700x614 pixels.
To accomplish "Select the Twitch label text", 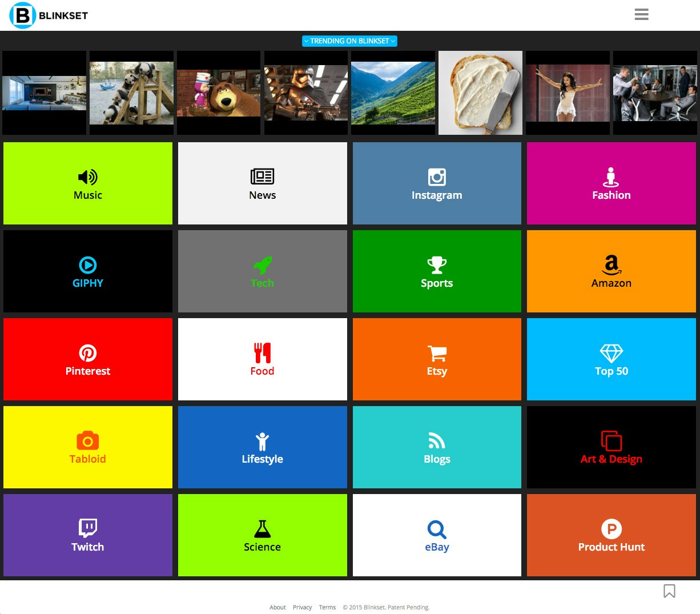I will [x=88, y=547].
